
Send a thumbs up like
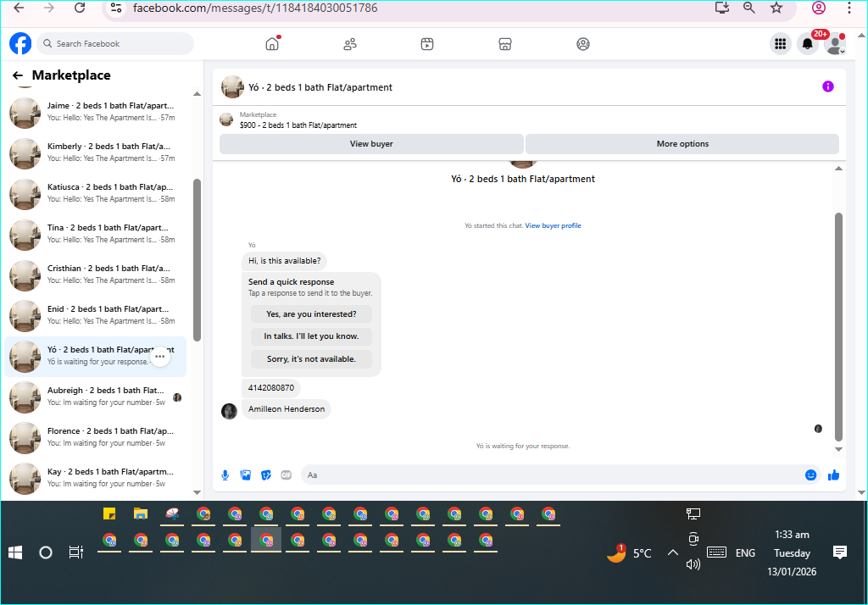(x=834, y=475)
